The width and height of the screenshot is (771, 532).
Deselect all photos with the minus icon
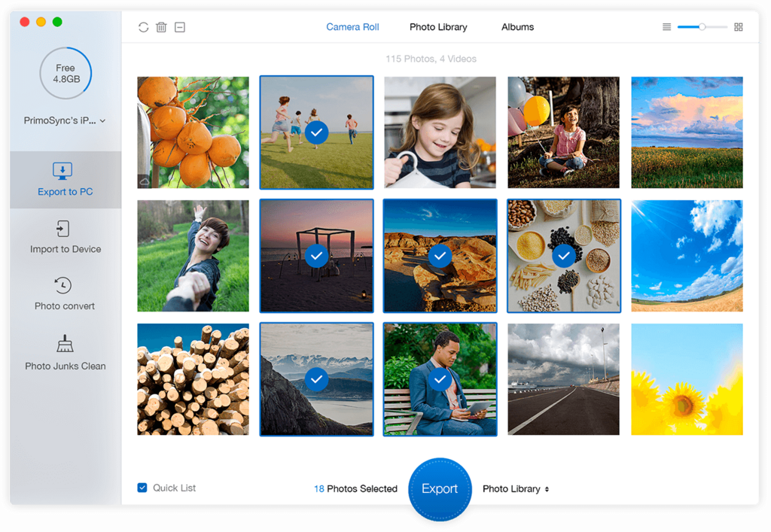click(179, 26)
